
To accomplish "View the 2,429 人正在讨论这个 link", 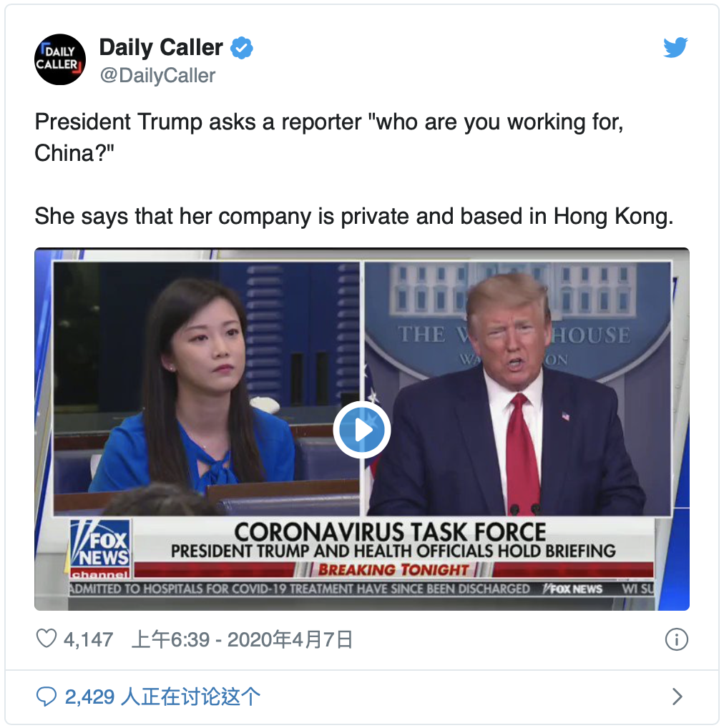I will [x=162, y=697].
